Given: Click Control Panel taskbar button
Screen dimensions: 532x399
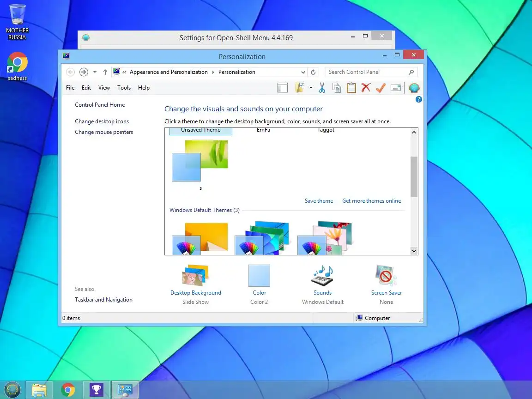Looking at the screenshot, I should pyautogui.click(x=125, y=390).
